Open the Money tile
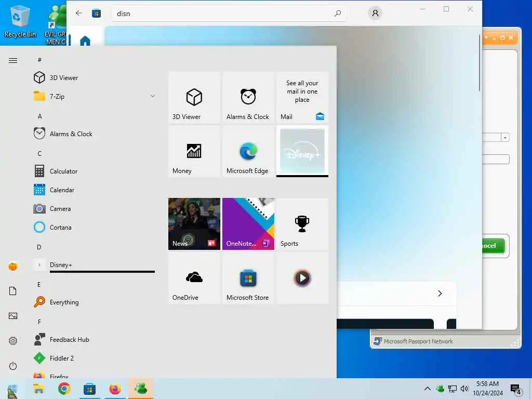Image resolution: width=532 pixels, height=399 pixels. click(x=194, y=152)
